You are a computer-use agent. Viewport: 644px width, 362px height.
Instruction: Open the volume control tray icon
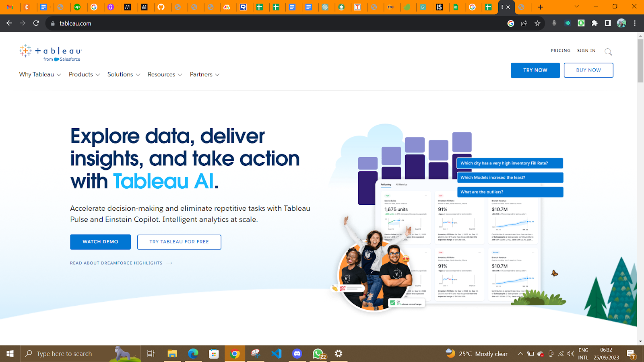tap(571, 354)
